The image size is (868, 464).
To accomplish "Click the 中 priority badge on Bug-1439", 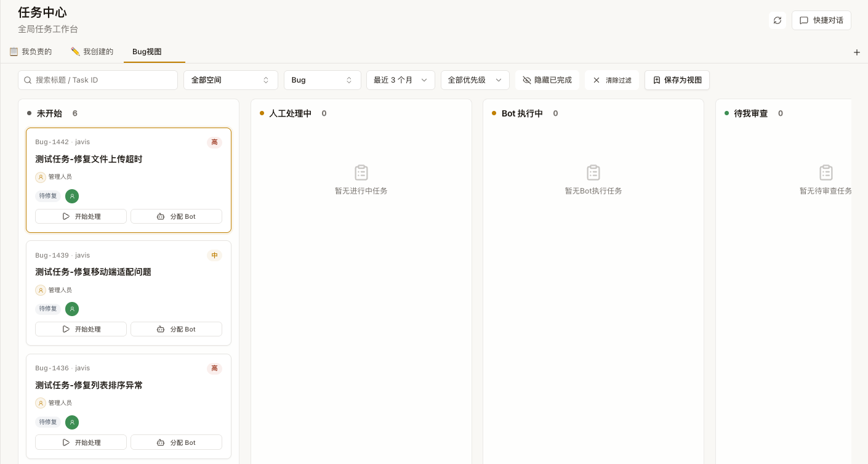I will tap(214, 255).
